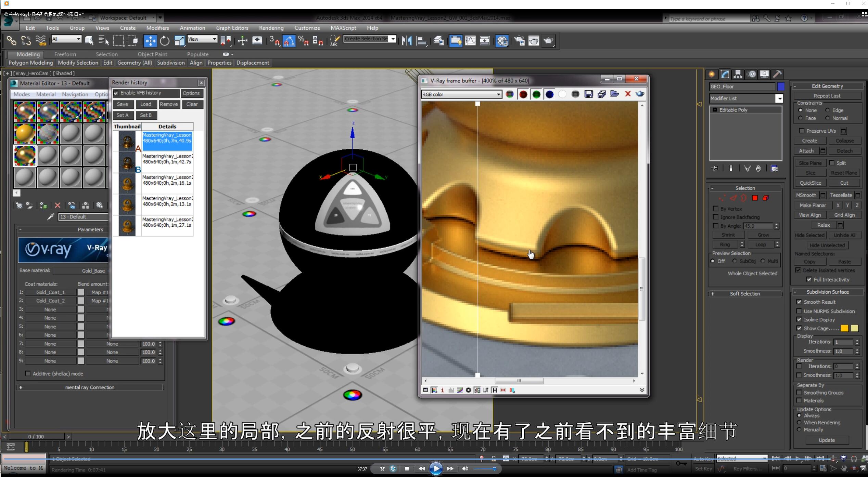
Task: Enable Additive (shellac) mode checkbox
Action: [x=28, y=374]
